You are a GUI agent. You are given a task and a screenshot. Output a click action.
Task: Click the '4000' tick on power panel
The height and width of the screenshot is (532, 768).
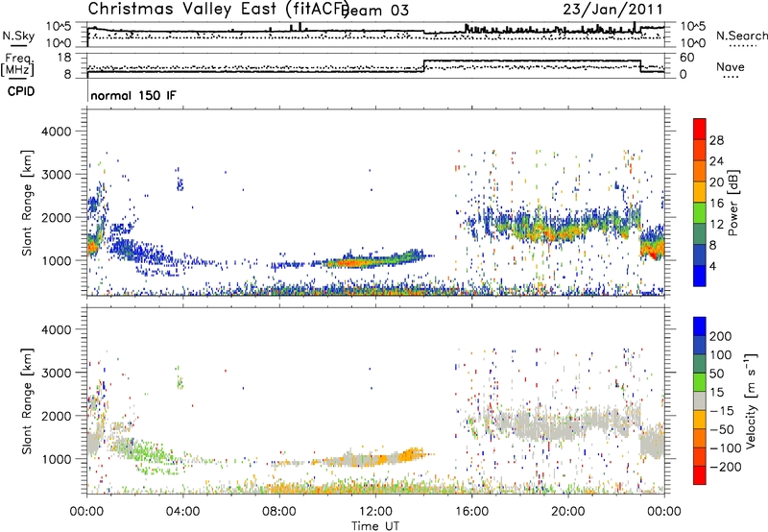click(57, 132)
